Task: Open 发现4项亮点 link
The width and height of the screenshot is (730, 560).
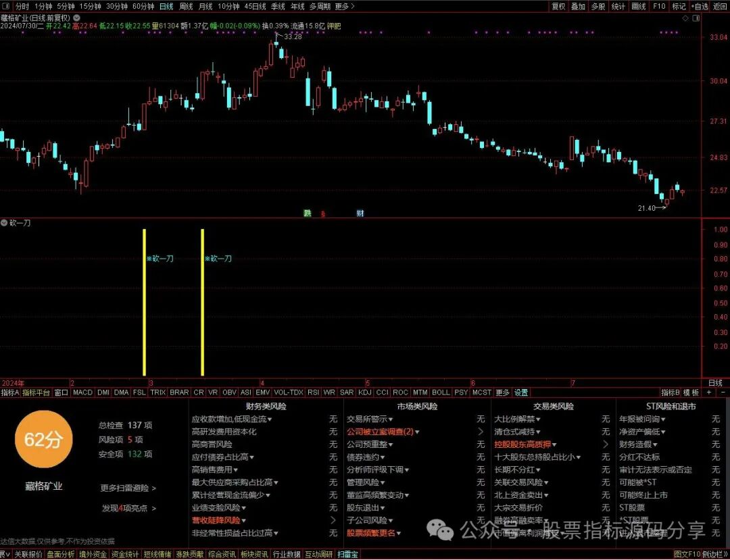Action: coord(129,509)
